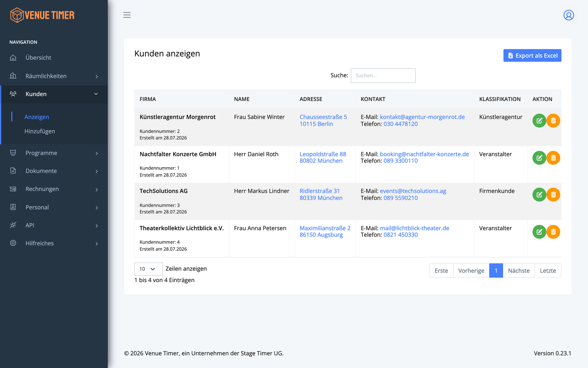Open the user profile icon
The width and height of the screenshot is (588, 368).
pyautogui.click(x=569, y=15)
